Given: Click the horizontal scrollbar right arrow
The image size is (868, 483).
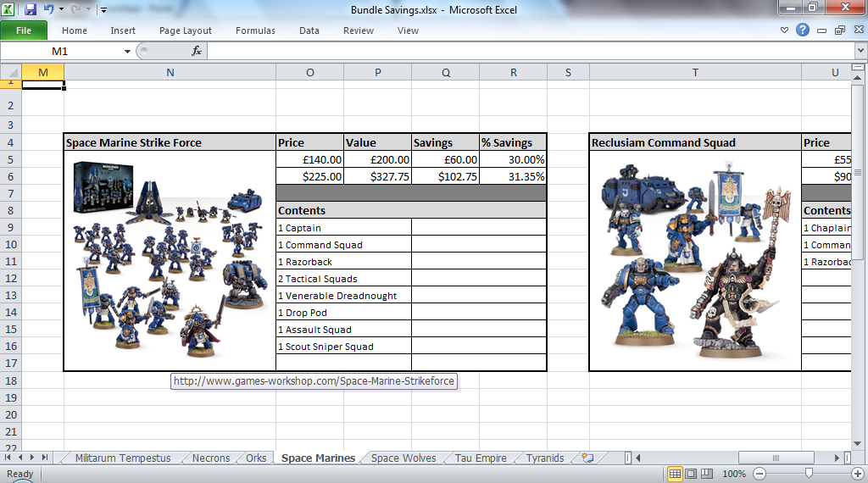Looking at the screenshot, I should click(837, 458).
